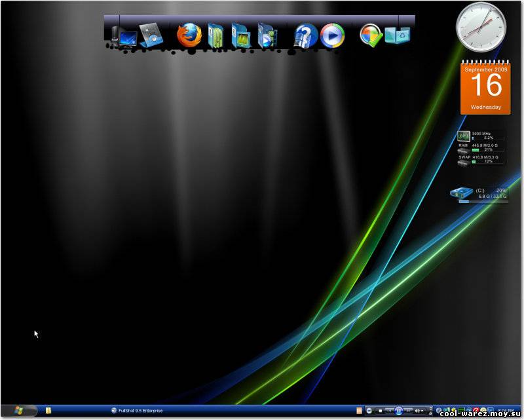
Task: Open the Documents folder in the dock
Action: pos(215,35)
